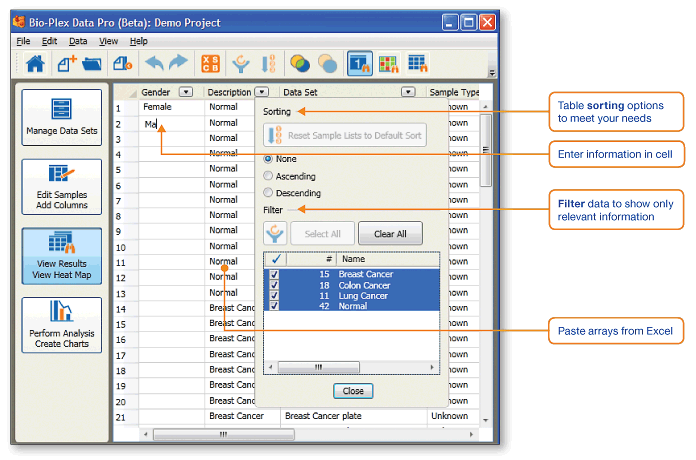Open Edit Samples Add Columns panel
696x460 pixels.
pyautogui.click(x=62, y=187)
